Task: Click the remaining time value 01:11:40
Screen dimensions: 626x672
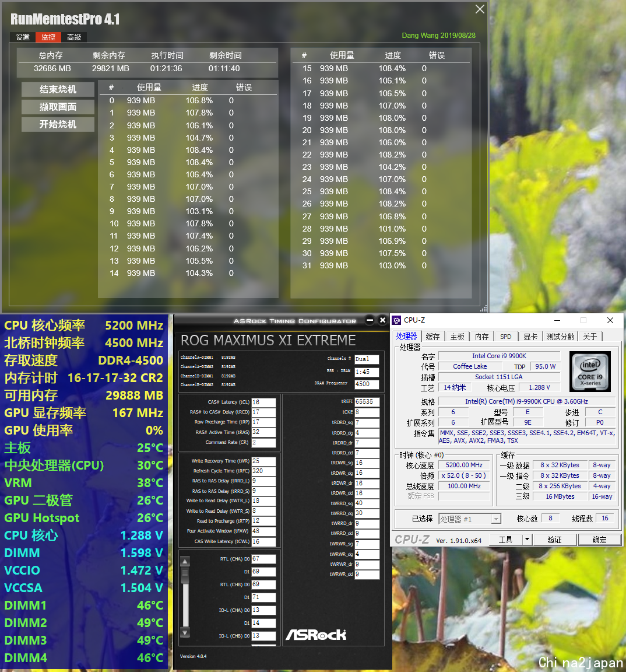Action: tap(224, 69)
